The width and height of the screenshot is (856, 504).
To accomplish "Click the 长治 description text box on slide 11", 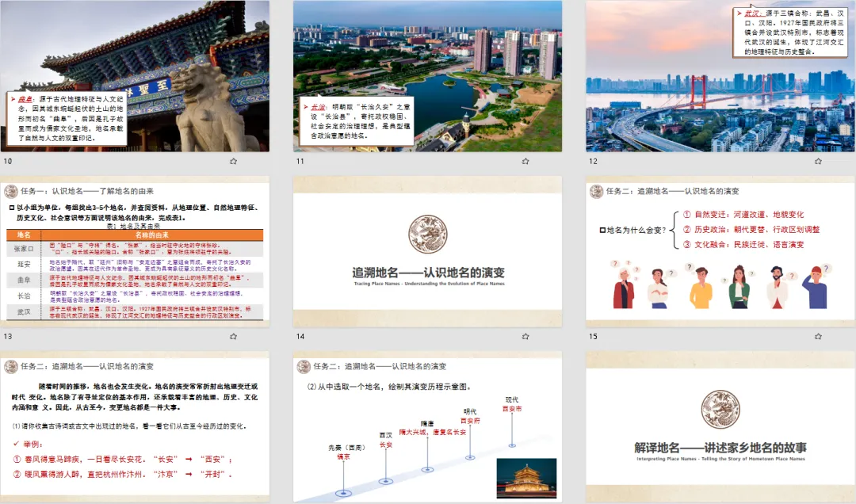I will pyautogui.click(x=357, y=121).
